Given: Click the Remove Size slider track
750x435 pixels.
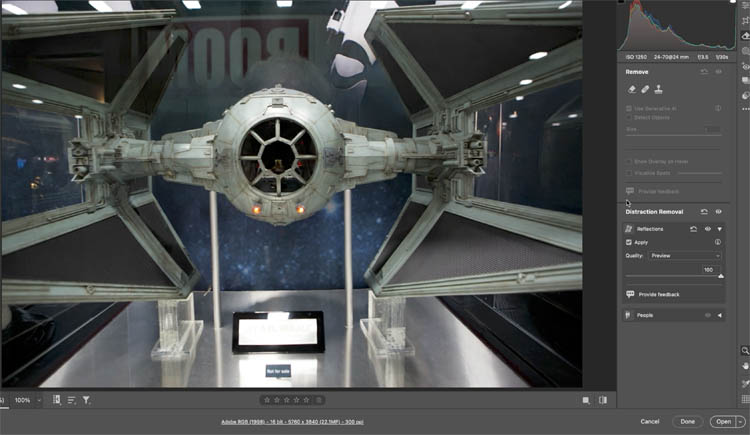Looking at the screenshot, I should [x=673, y=135].
